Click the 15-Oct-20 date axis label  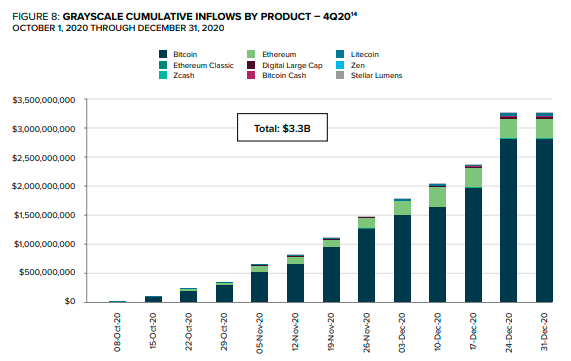coord(153,331)
